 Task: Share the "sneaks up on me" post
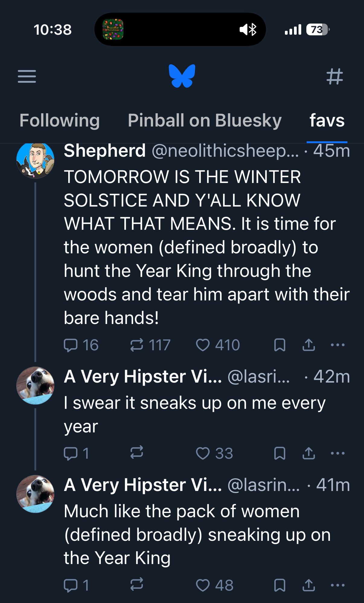[308, 453]
